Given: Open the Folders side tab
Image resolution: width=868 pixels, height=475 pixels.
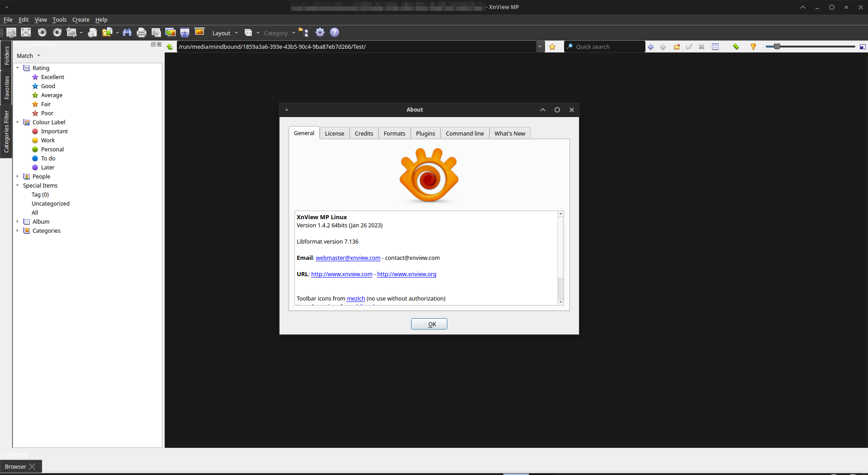Looking at the screenshot, I should click(x=6, y=55).
